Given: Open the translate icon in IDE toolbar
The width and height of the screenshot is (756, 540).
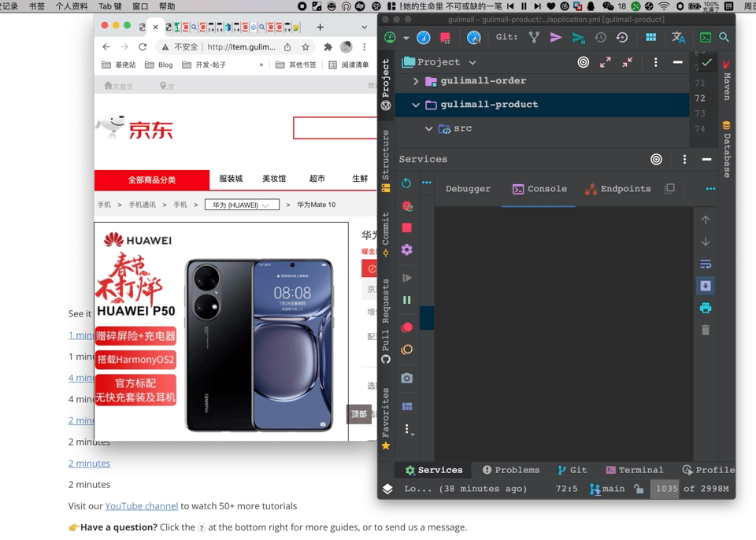Looking at the screenshot, I should 678,37.
